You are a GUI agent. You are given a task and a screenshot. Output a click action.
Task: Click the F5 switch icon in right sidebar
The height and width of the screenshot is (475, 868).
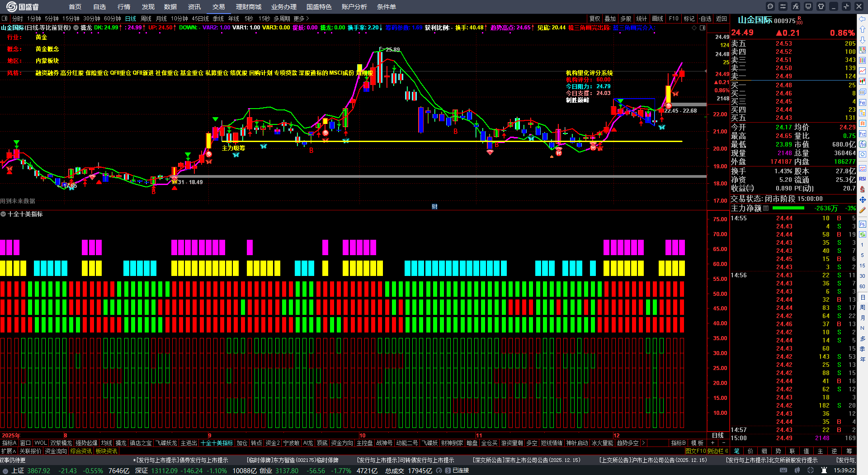point(863,224)
